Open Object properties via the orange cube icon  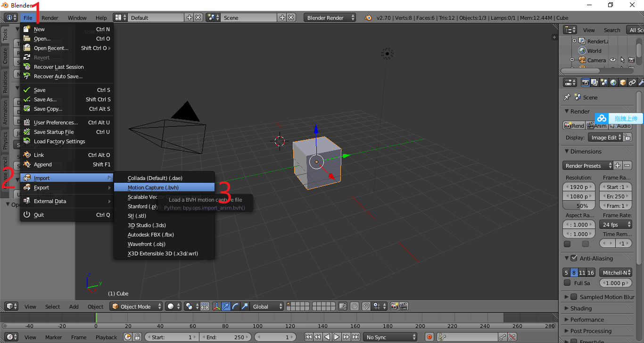coord(623,82)
